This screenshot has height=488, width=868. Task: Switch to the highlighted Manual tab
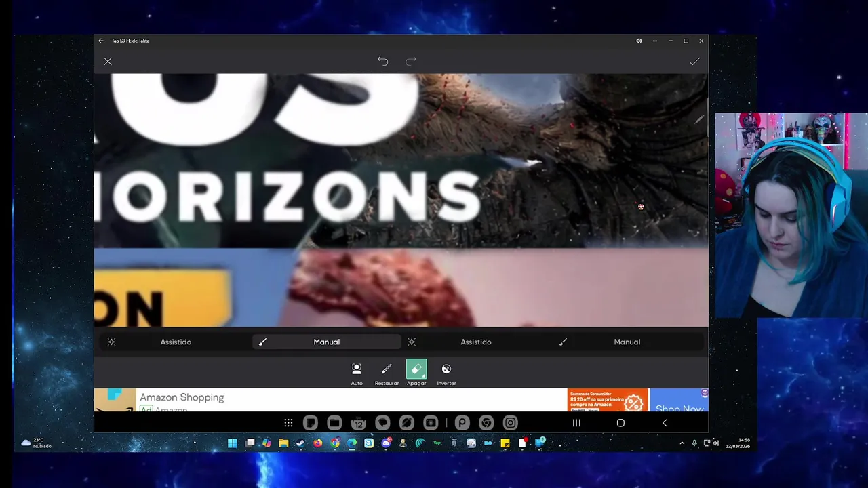click(x=327, y=342)
